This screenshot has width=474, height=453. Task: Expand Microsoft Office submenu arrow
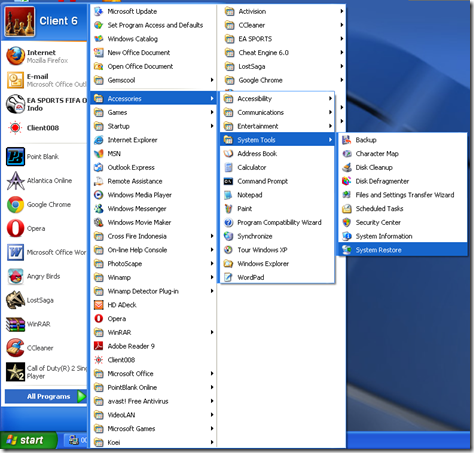[x=212, y=374]
